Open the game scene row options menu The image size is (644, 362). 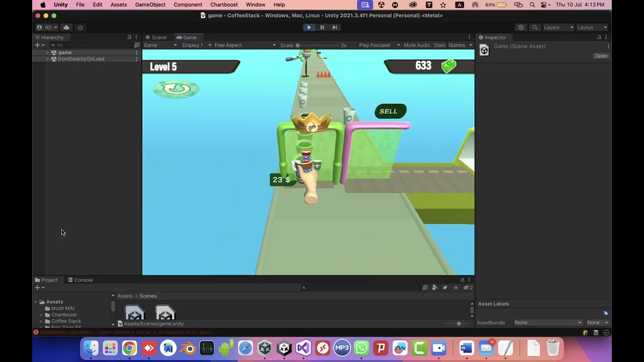[136, 52]
